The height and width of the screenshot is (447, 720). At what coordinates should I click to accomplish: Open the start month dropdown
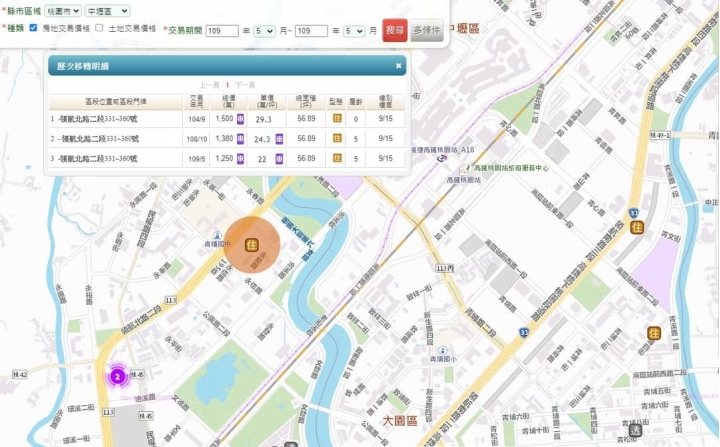coord(264,31)
